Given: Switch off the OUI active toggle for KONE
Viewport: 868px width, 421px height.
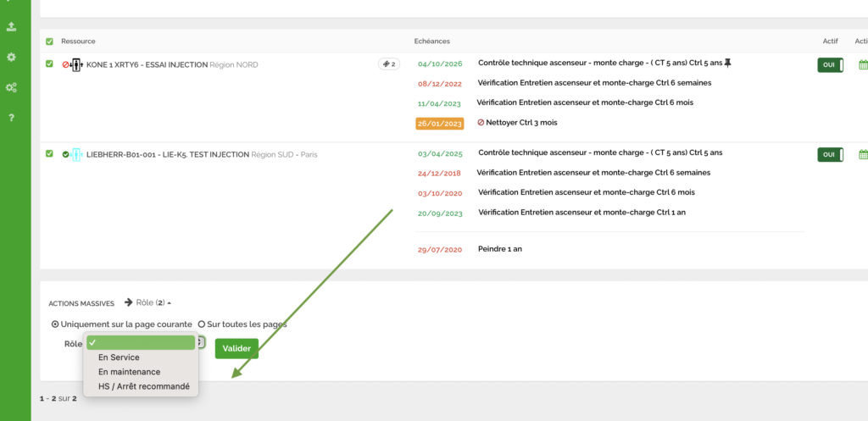Looking at the screenshot, I should click(830, 64).
